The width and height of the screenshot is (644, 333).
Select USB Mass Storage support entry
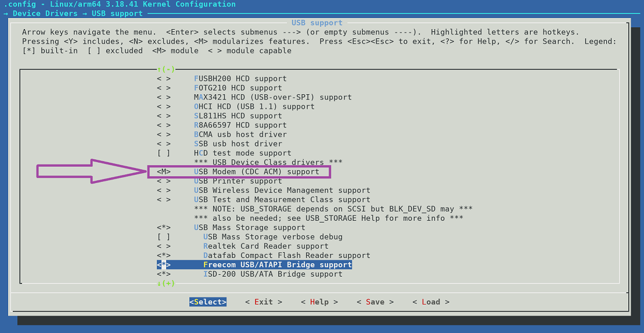249,227
